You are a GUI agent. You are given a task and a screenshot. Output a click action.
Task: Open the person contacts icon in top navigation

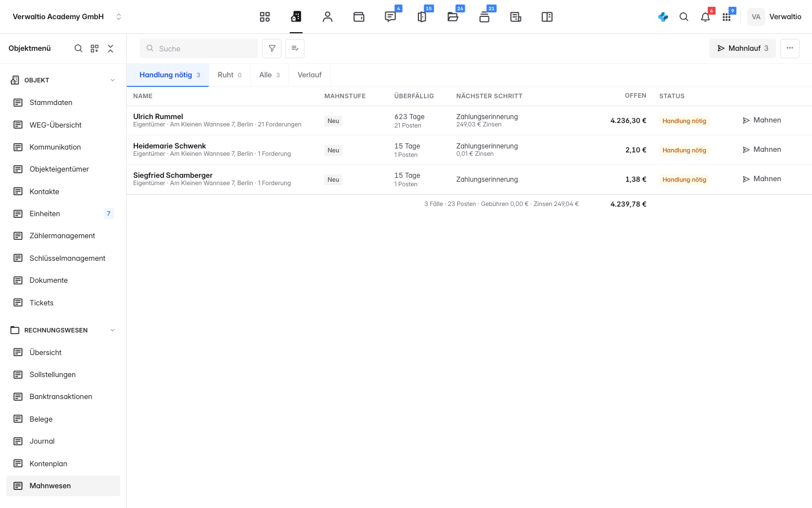point(328,17)
